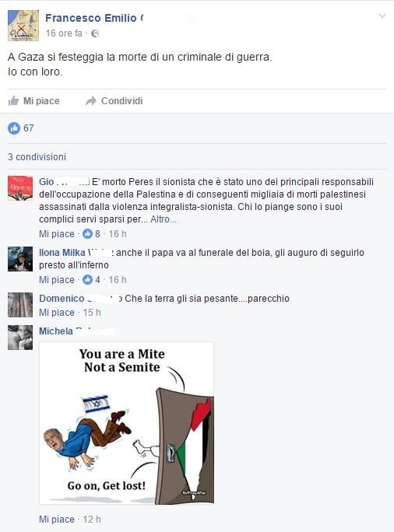394x532 pixels.
Task: Click the like icon showing 4 on Ilona's comment
Action: pyautogui.click(x=88, y=279)
